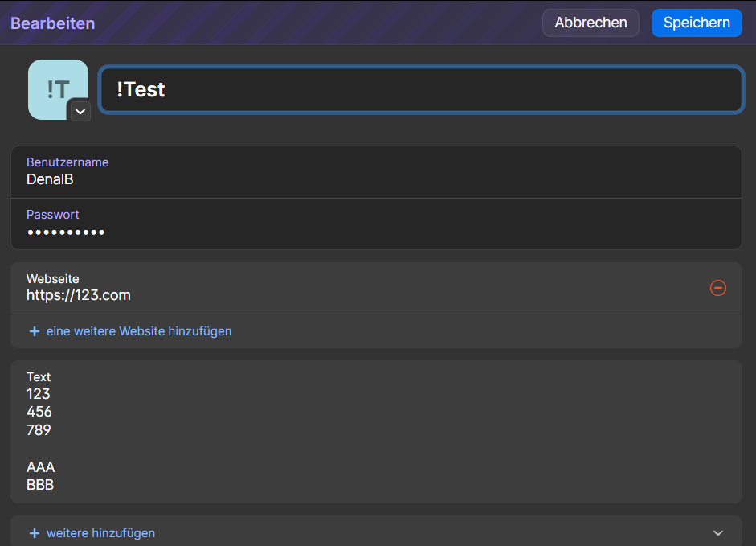Click the red remove website icon
This screenshot has height=546, width=756.
(718, 288)
